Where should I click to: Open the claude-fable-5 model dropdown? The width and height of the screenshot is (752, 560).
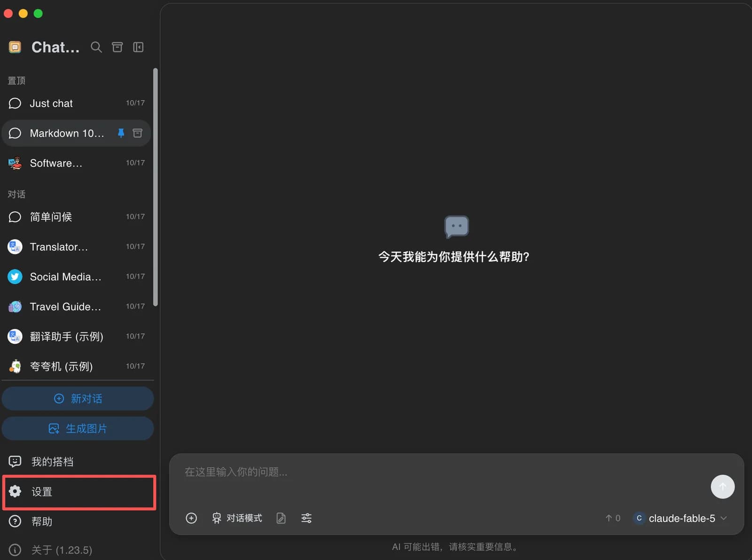[680, 518]
